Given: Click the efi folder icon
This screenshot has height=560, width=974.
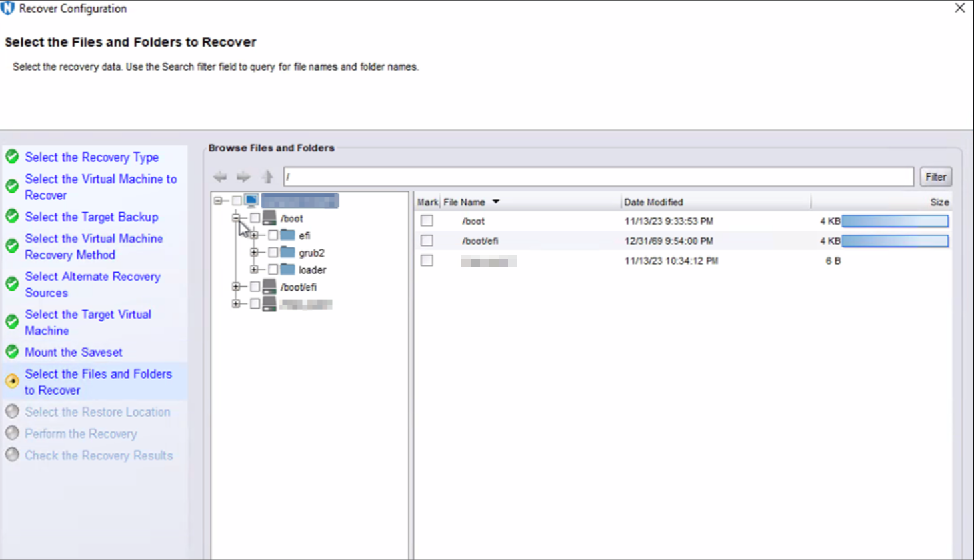Looking at the screenshot, I should [x=288, y=235].
